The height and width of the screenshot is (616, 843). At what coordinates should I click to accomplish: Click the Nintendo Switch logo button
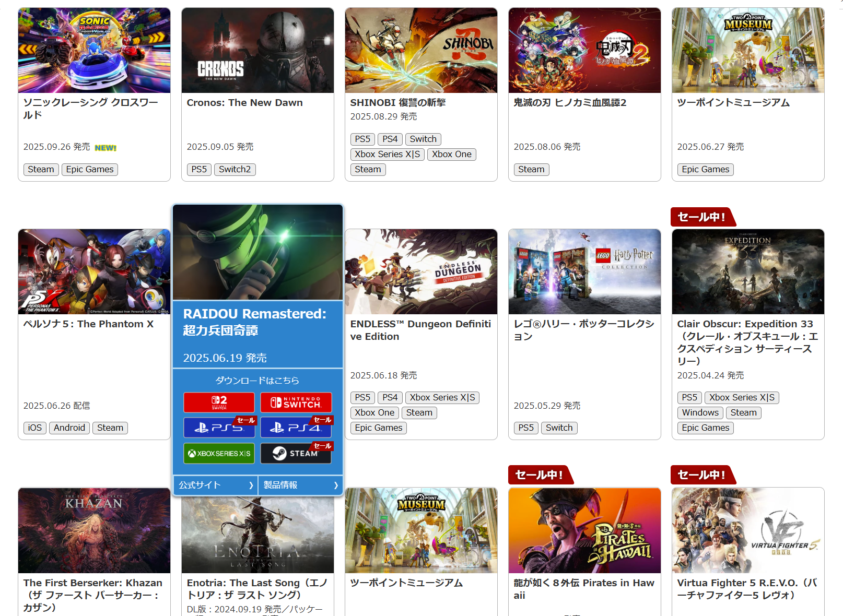click(x=296, y=402)
